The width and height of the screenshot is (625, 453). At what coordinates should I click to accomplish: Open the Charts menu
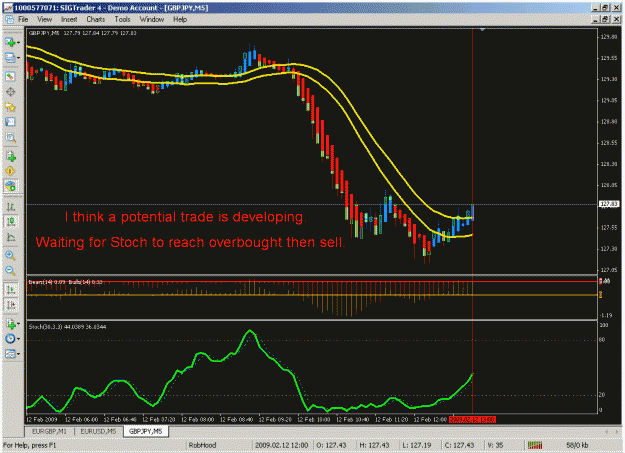click(96, 19)
